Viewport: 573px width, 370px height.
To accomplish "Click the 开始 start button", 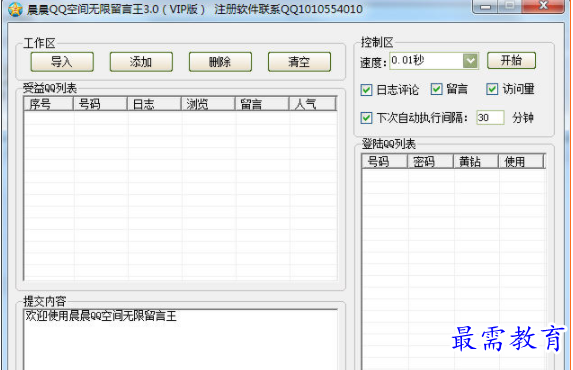I will [511, 60].
